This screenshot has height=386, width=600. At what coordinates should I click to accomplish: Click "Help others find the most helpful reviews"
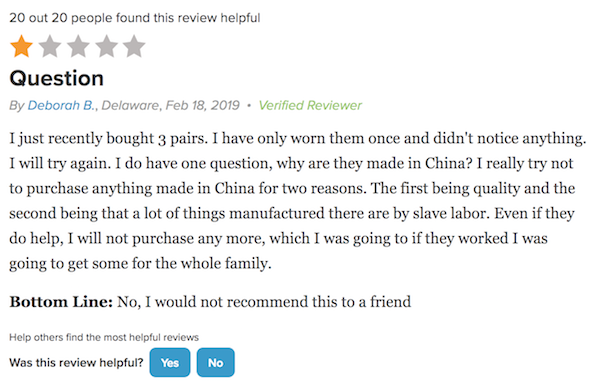104,337
